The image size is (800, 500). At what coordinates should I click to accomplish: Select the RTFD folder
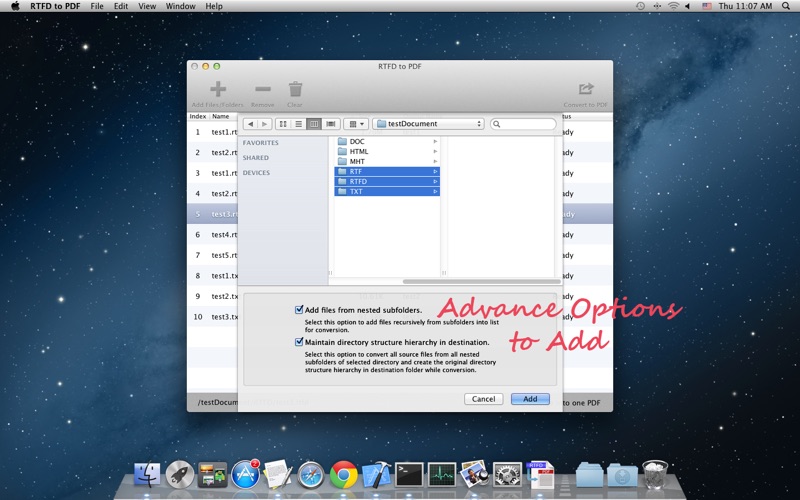(387, 182)
